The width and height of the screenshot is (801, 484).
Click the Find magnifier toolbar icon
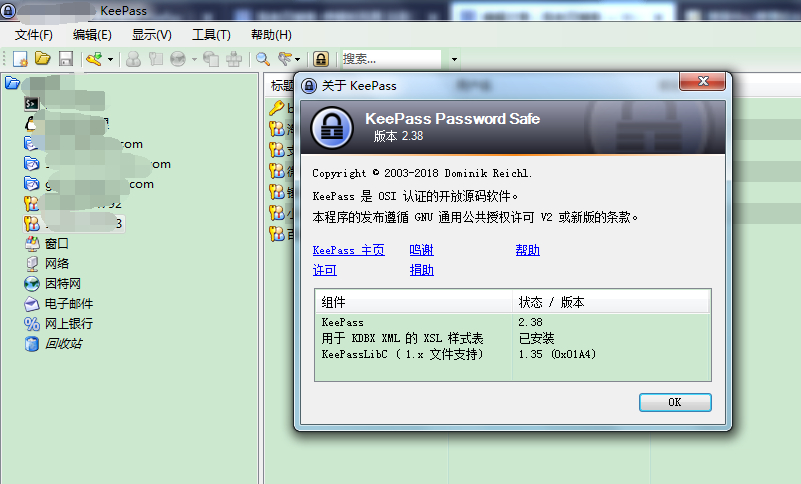pos(263,59)
